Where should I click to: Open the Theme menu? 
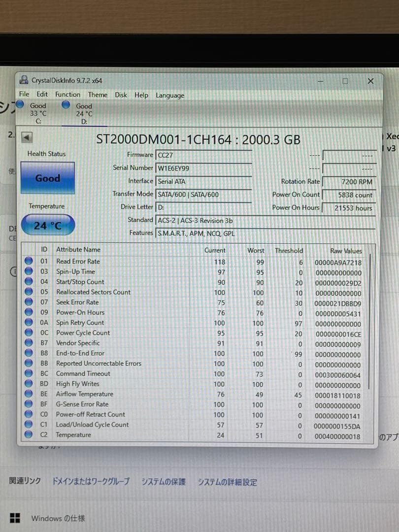[98, 95]
